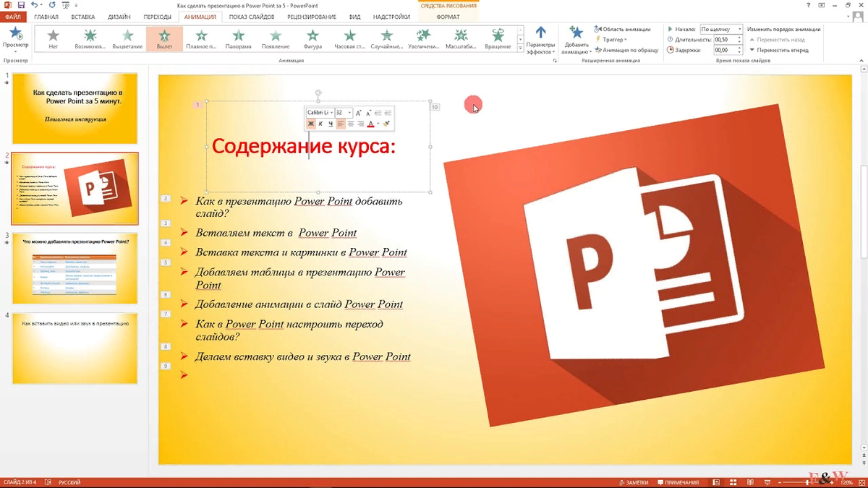Screen dimensions: 868x488
Task: Toggle Заметки notes pane in status bar
Action: coord(634,482)
